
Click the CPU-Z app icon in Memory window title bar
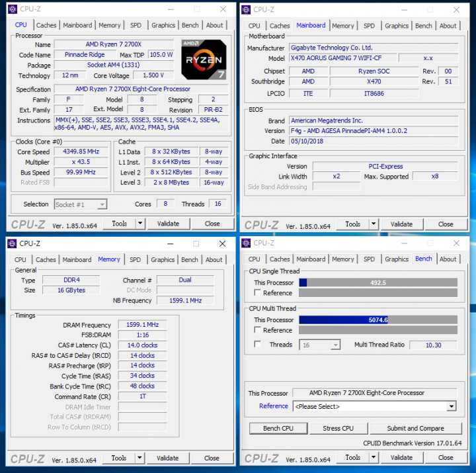click(12, 243)
